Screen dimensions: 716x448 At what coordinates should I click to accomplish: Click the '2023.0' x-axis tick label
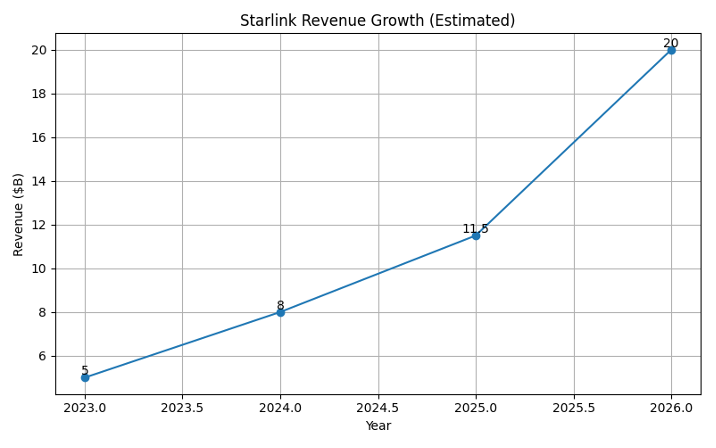tap(85, 408)
